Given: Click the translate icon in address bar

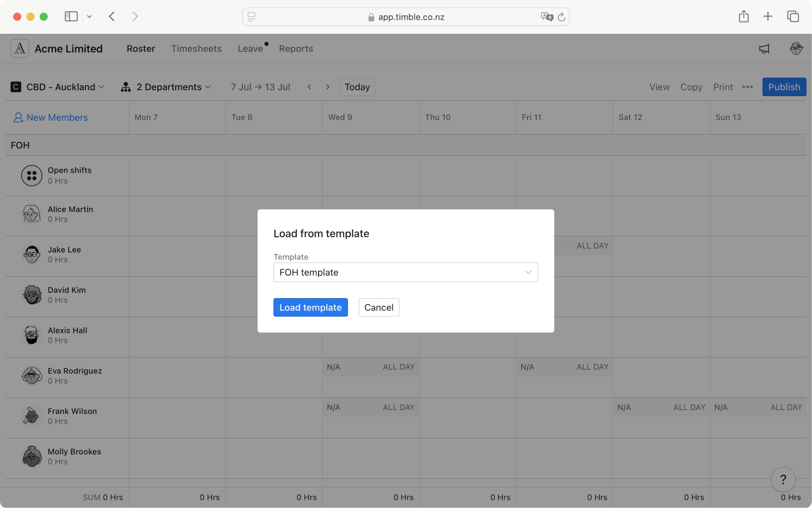Looking at the screenshot, I should click(x=546, y=17).
